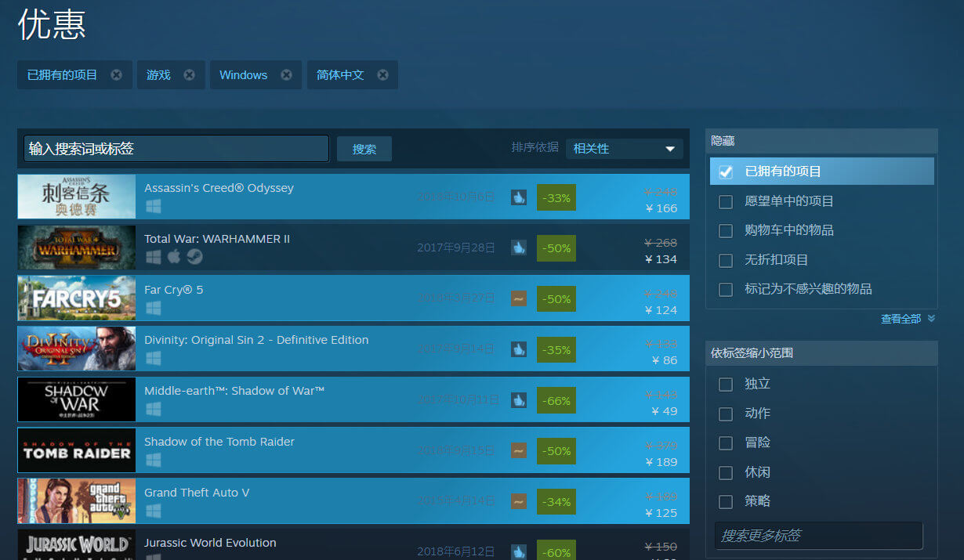This screenshot has width=964, height=560.
Task: Open Shadow of the Tomb Raider title link
Action: click(219, 442)
